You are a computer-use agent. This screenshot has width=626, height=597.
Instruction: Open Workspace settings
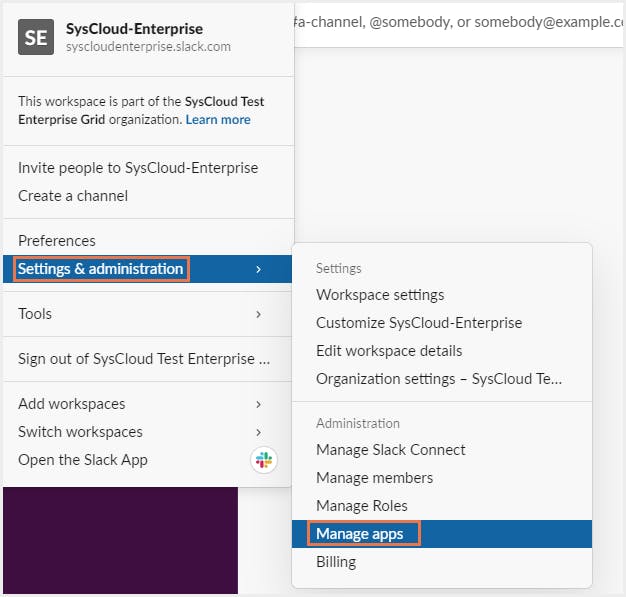380,295
